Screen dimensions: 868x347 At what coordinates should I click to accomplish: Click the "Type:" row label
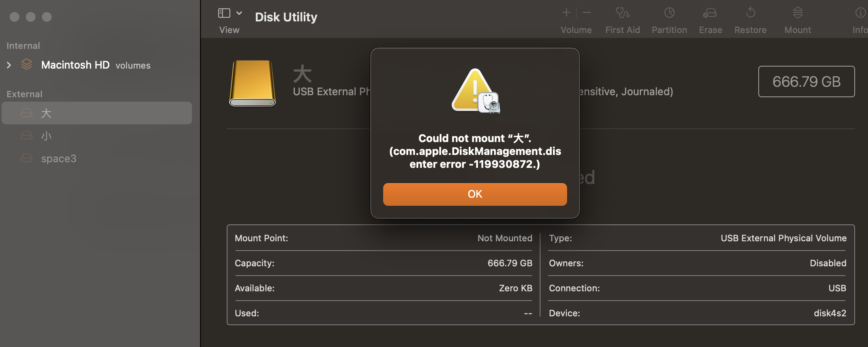(x=560, y=238)
